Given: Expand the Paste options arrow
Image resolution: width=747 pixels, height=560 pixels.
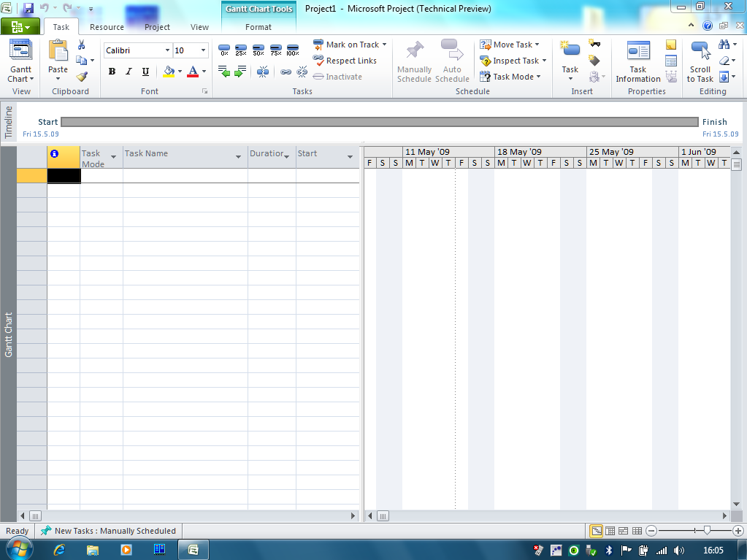Looking at the screenshot, I should [58, 79].
